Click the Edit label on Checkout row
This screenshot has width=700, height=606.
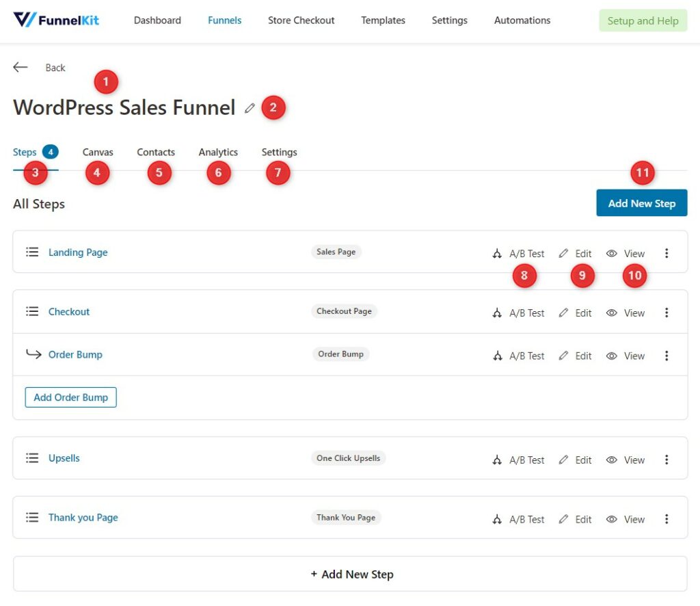point(583,313)
